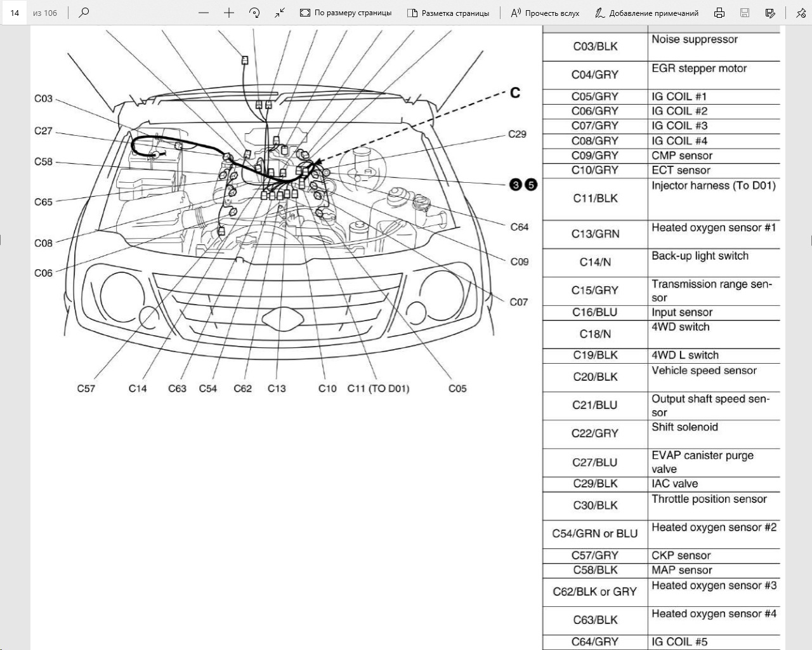Rotate the document page
Screen dimensions: 812x650
click(x=254, y=13)
